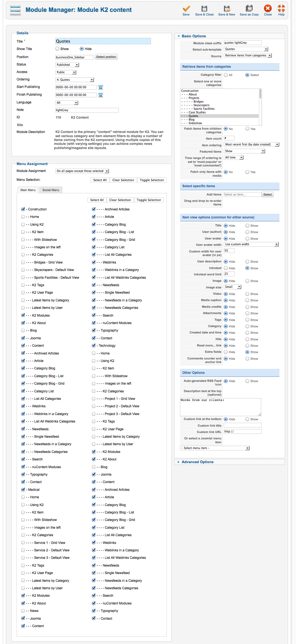The height and width of the screenshot is (644, 298).
Task: Select Hide radio for Show Title
Action: coord(82,49)
